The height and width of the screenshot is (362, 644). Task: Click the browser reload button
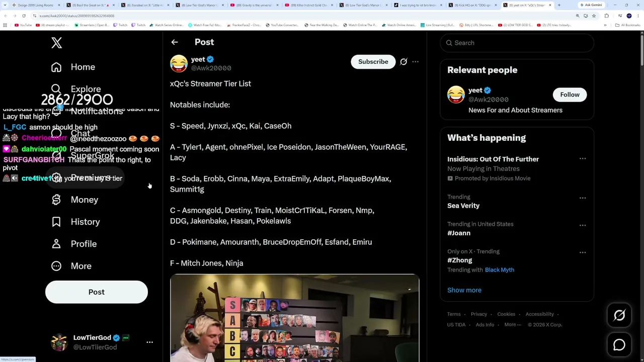[x=24, y=16]
